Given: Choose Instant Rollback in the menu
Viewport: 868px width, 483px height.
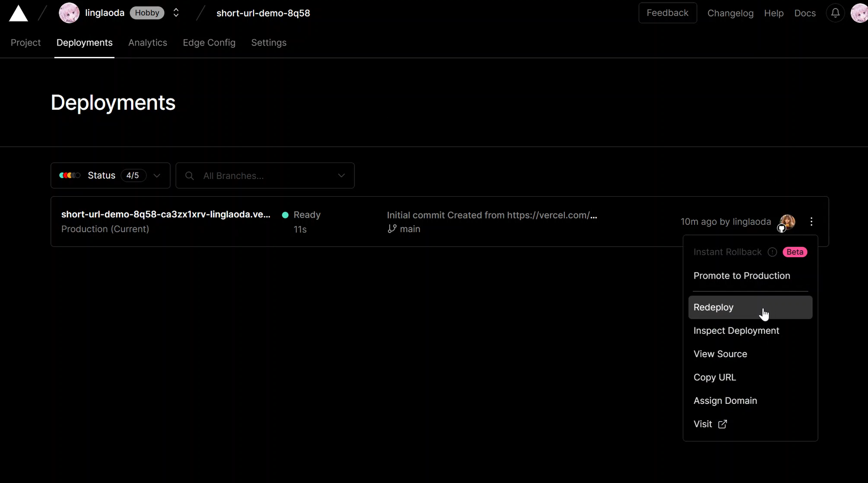Looking at the screenshot, I should [750, 252].
